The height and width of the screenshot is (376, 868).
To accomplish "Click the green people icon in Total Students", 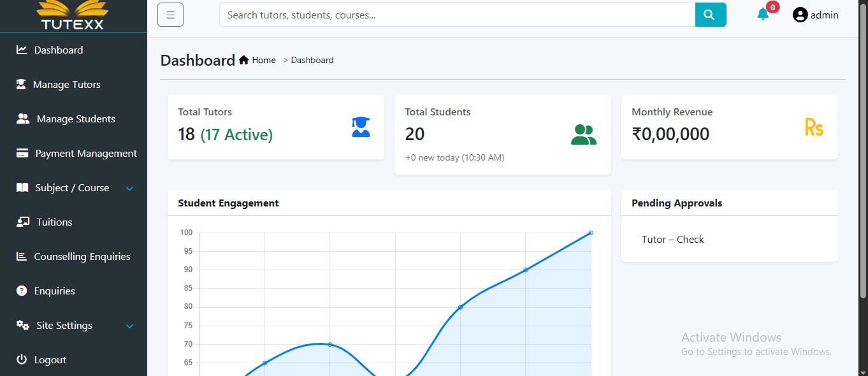I will coord(583,134).
